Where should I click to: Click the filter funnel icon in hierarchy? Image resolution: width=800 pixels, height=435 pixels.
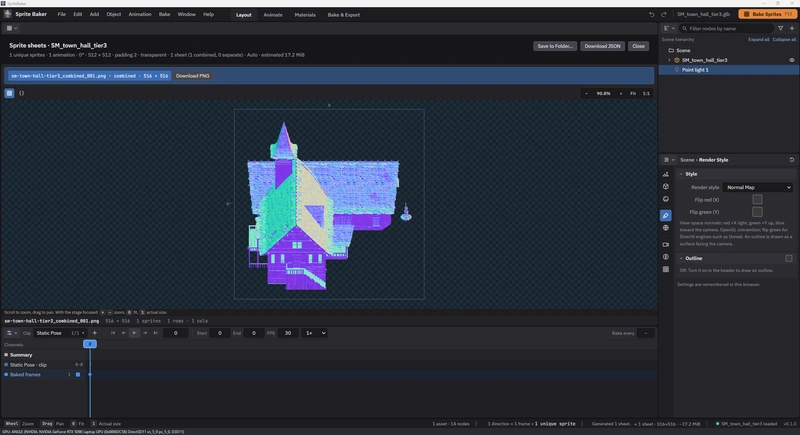(x=781, y=29)
